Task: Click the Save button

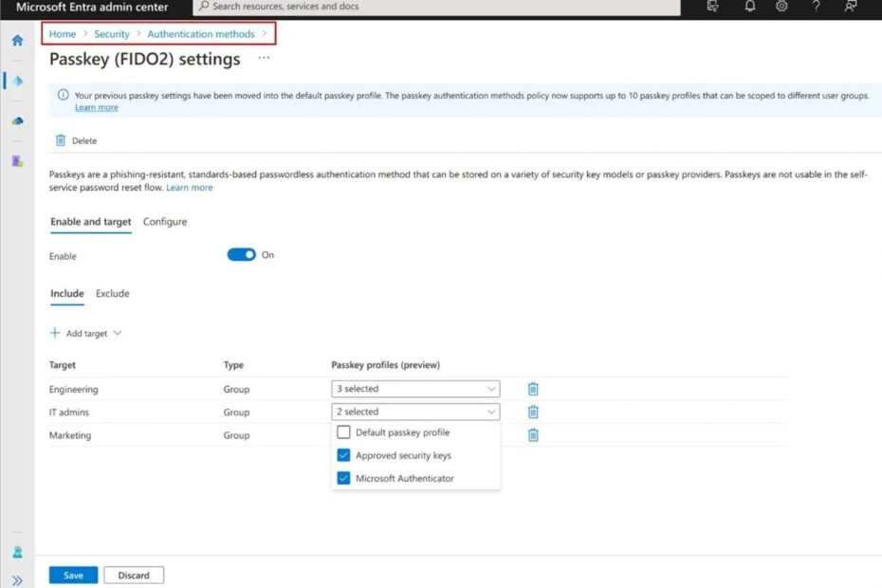Action: click(x=73, y=575)
